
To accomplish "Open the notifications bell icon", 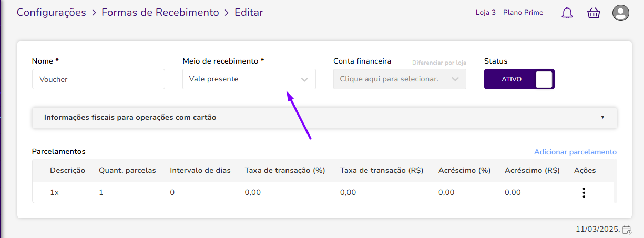I will 567,13.
